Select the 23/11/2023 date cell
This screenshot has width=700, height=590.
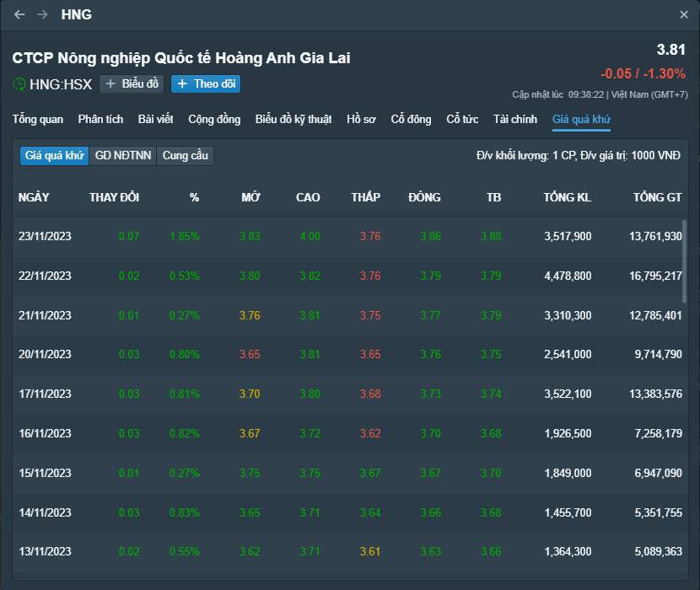pos(45,236)
